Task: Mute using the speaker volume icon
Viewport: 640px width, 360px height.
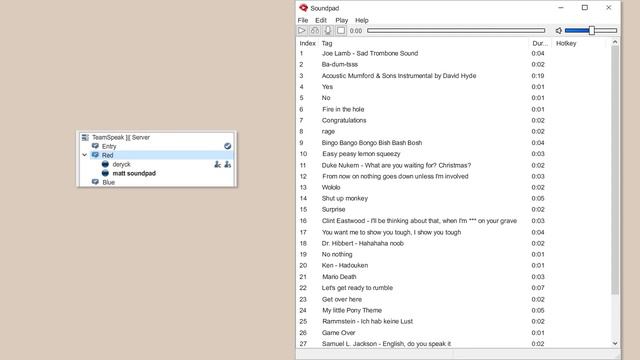Action: coord(559,31)
